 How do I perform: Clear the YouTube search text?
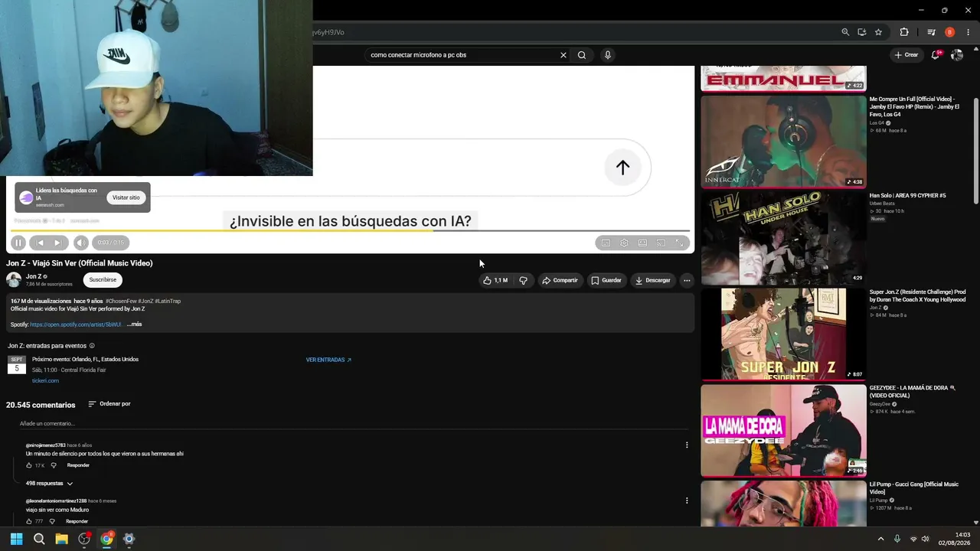[563, 55]
